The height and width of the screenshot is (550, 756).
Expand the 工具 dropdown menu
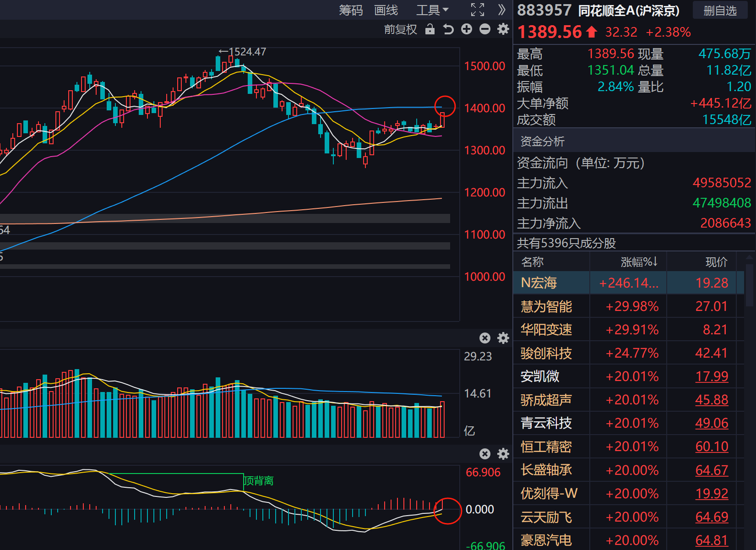click(x=432, y=10)
